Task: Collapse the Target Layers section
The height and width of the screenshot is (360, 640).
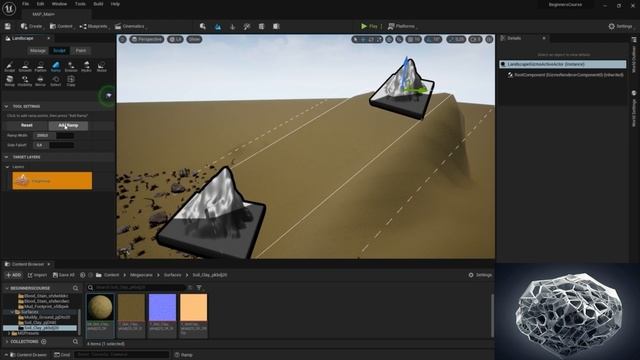Action: point(7,157)
